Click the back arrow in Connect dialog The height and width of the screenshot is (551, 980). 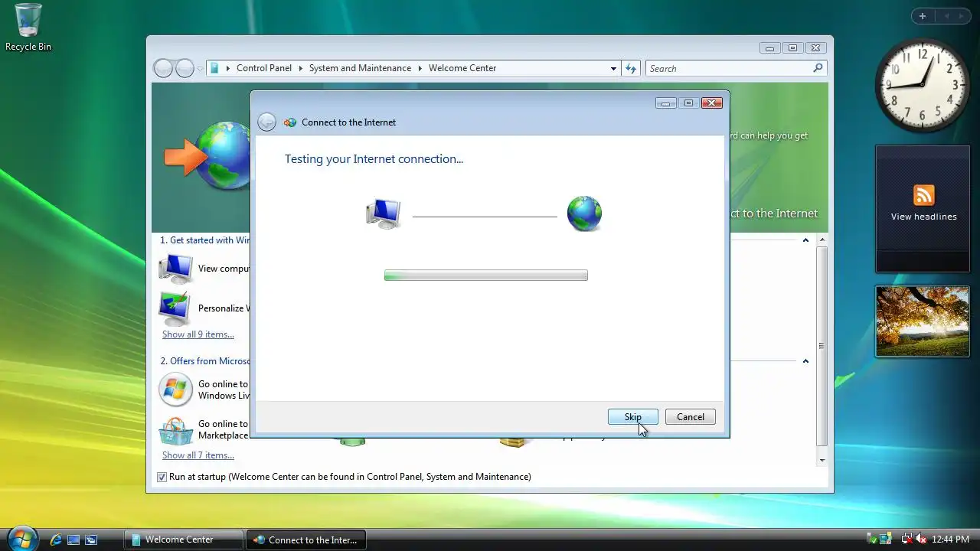click(x=266, y=122)
